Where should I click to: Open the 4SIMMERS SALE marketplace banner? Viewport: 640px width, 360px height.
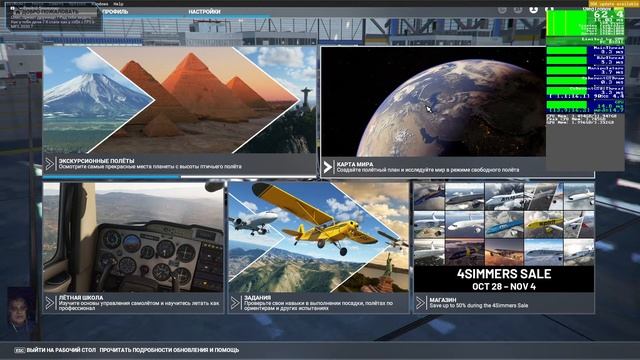click(x=504, y=237)
